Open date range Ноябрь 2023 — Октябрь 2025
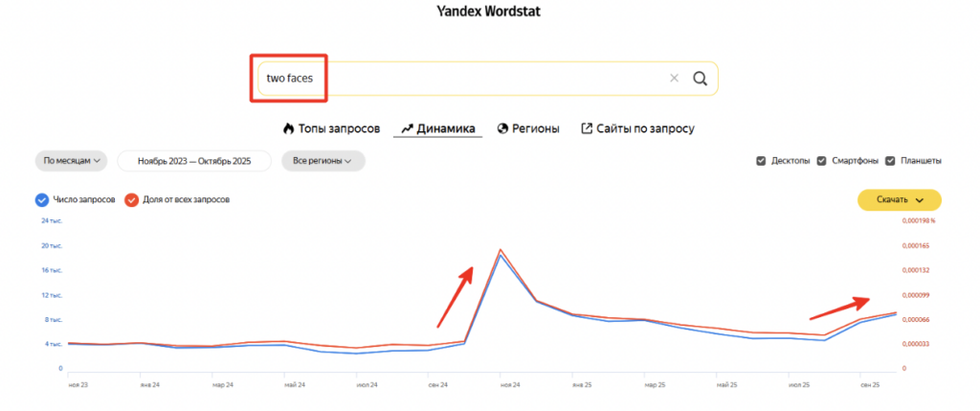Image resolution: width=980 pixels, height=411 pixels. click(x=194, y=161)
